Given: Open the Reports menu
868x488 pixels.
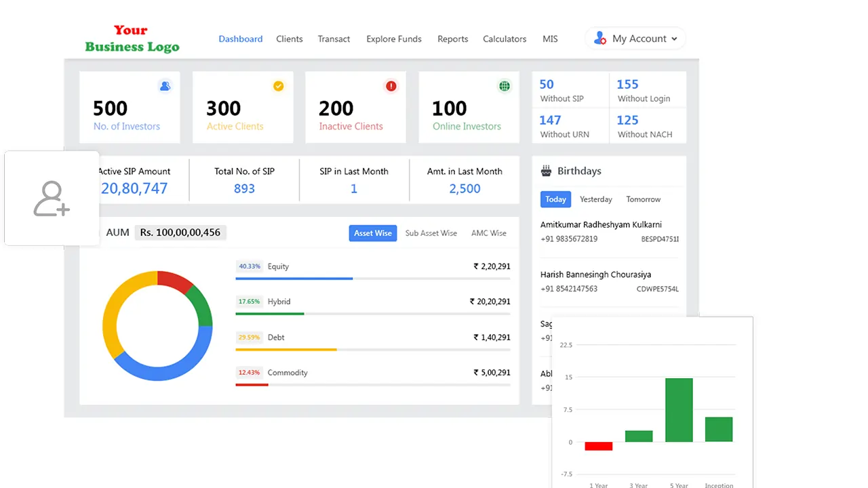Looking at the screenshot, I should pyautogui.click(x=452, y=39).
